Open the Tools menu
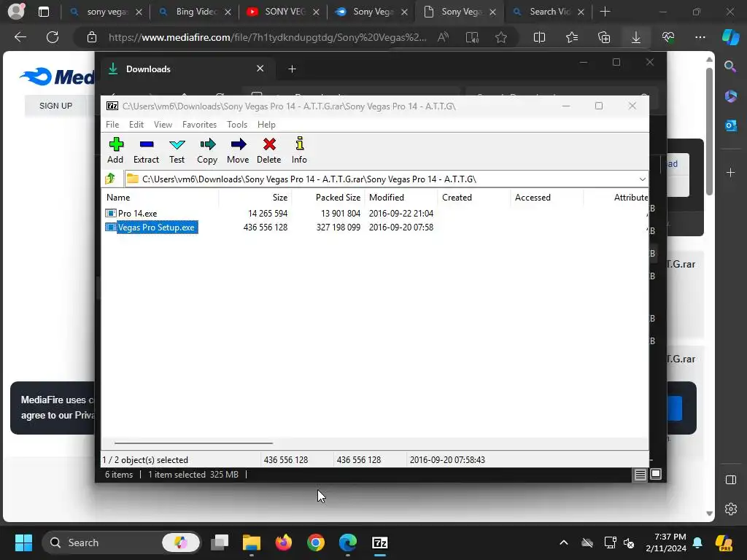Viewport: 747px width, 560px height. click(237, 124)
